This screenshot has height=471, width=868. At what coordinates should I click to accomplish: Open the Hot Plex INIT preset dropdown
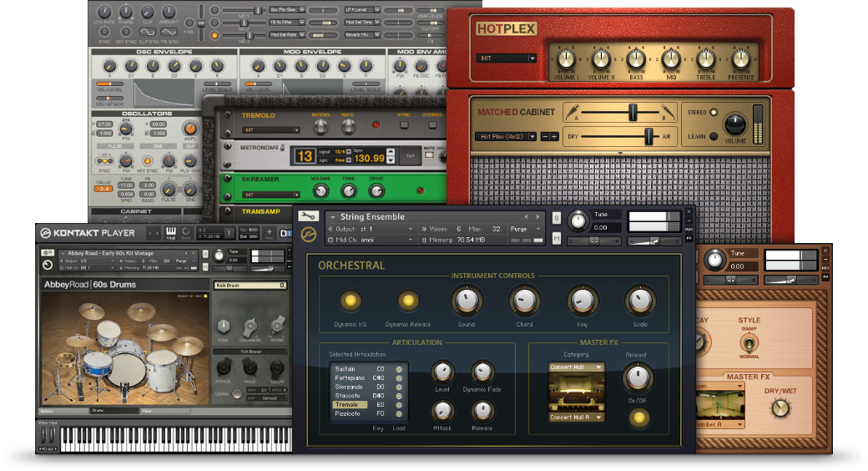(507, 58)
